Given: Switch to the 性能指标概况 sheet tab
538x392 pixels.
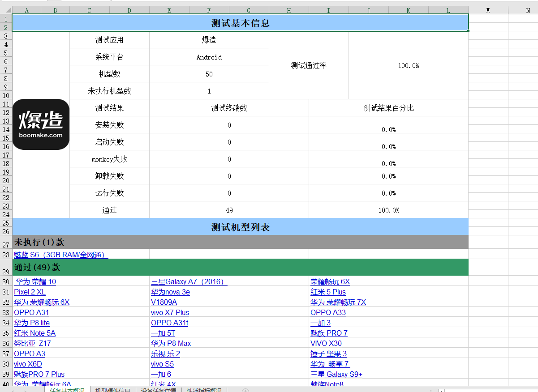Looking at the screenshot, I should [204, 390].
